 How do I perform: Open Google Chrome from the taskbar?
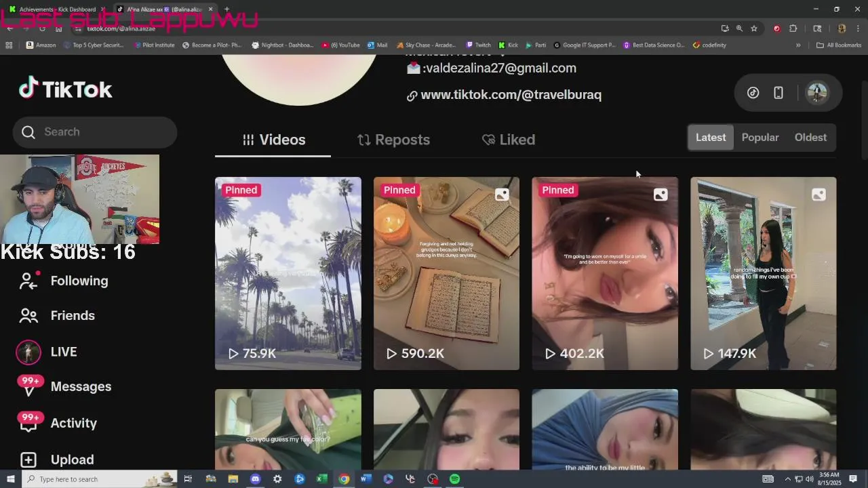344,479
